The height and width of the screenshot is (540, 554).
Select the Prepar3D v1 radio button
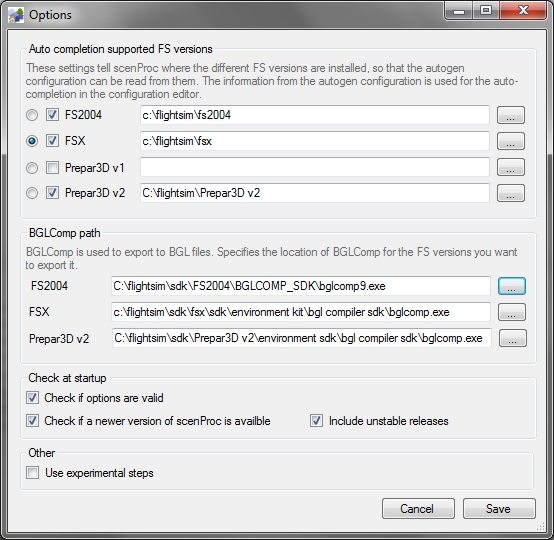pyautogui.click(x=32, y=168)
